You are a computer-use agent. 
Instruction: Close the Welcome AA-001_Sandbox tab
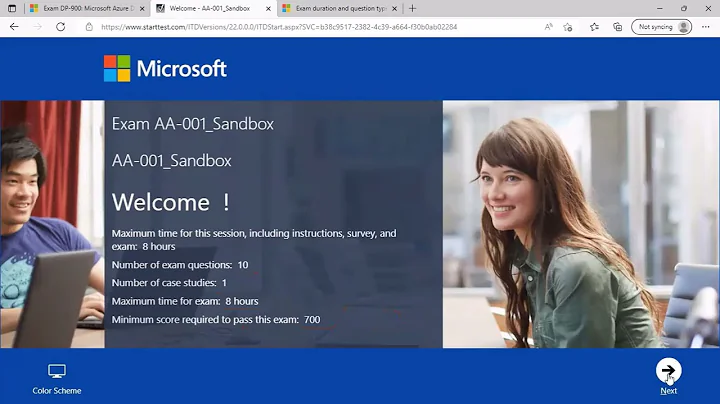[x=269, y=9]
